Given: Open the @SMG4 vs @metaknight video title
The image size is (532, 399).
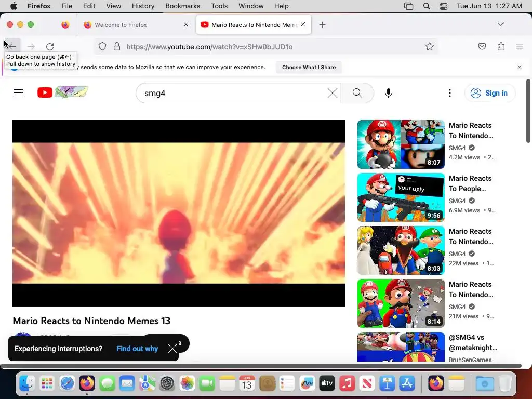Looking at the screenshot, I should coord(473,342).
